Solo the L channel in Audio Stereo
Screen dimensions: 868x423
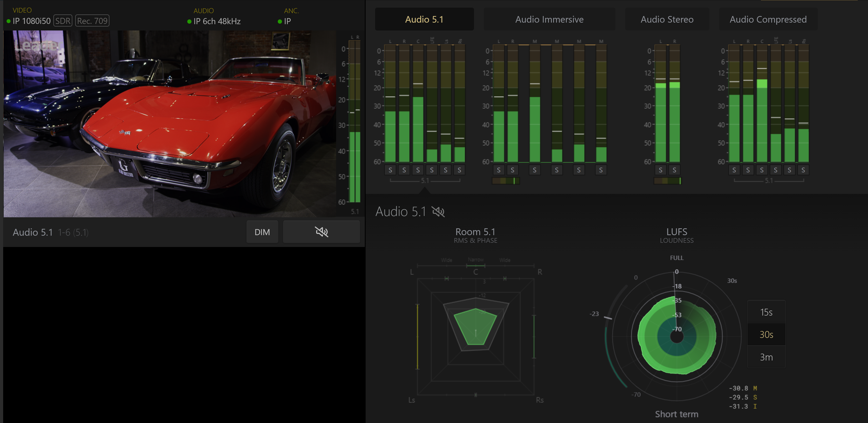pyautogui.click(x=660, y=170)
